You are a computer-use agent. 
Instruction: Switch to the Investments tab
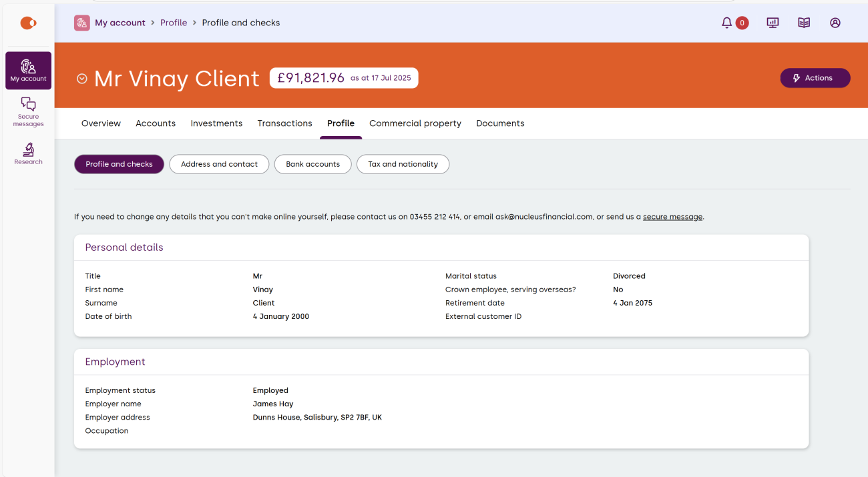click(x=216, y=123)
